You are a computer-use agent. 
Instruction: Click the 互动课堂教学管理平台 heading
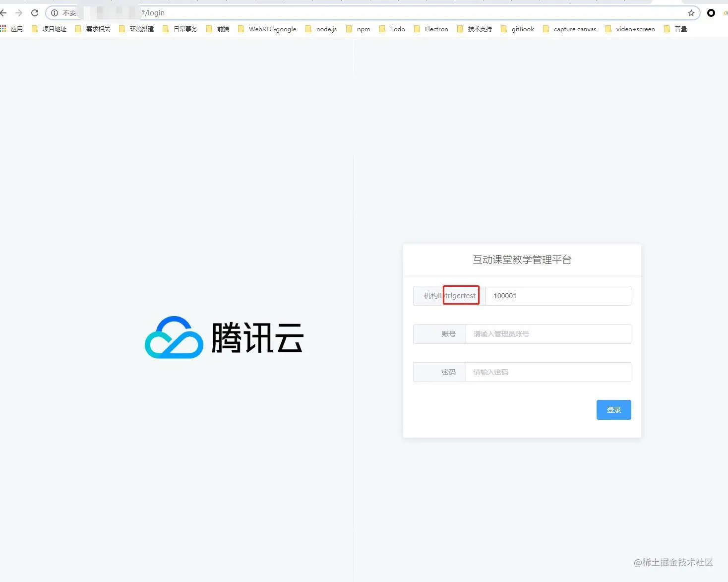pyautogui.click(x=522, y=259)
